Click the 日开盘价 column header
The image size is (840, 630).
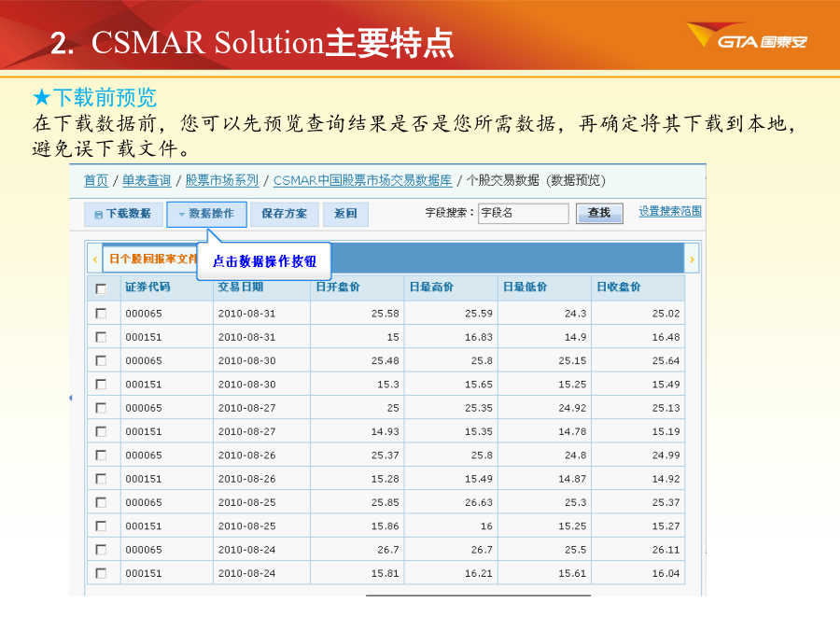[357, 287]
